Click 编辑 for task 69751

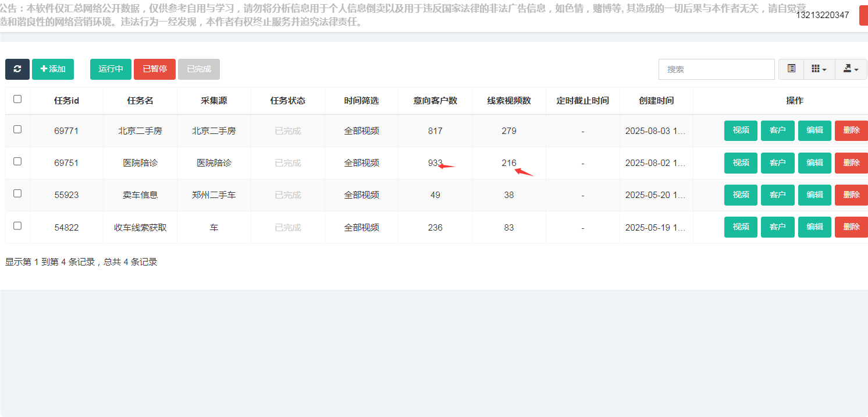click(814, 163)
